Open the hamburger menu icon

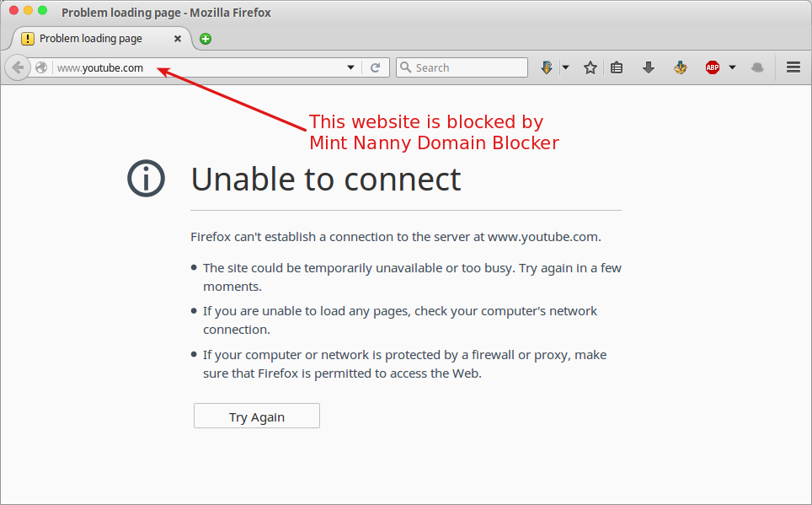click(793, 67)
